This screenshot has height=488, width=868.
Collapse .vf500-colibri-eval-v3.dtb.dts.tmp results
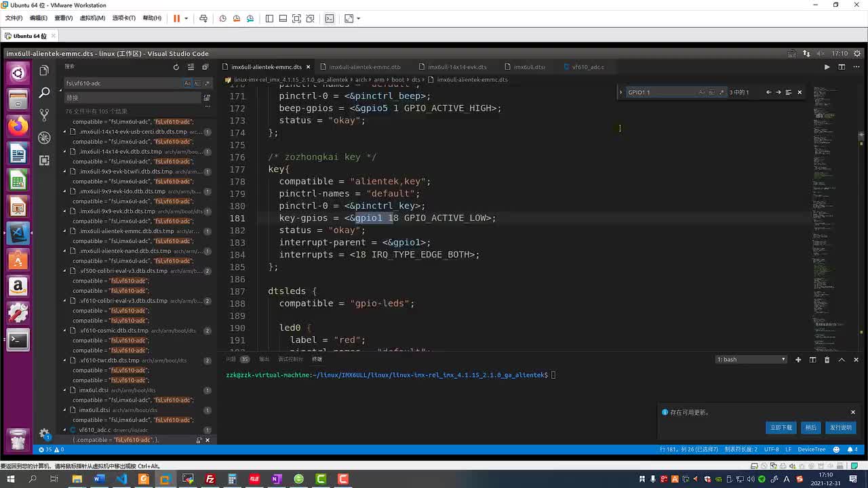(x=65, y=271)
